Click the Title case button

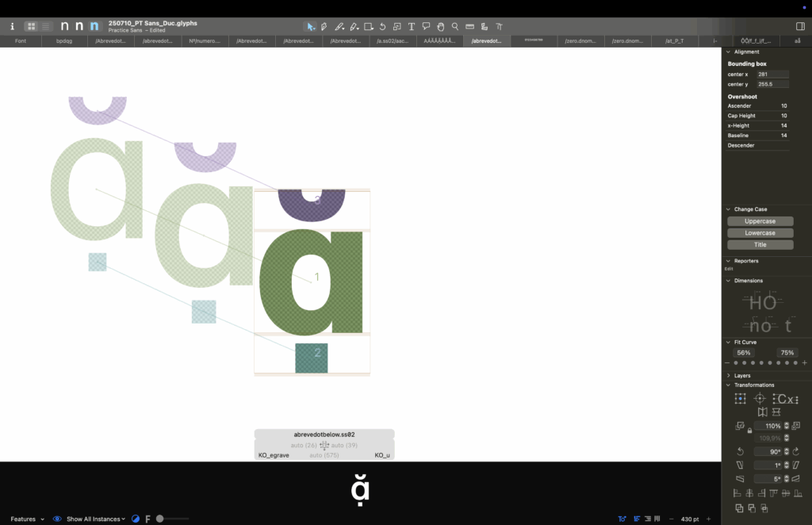click(x=760, y=245)
